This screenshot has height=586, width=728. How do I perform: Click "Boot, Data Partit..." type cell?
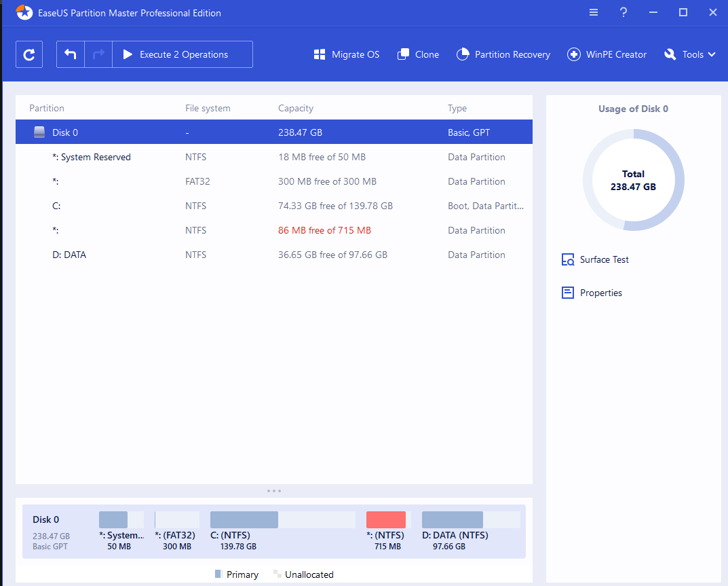[x=486, y=206]
